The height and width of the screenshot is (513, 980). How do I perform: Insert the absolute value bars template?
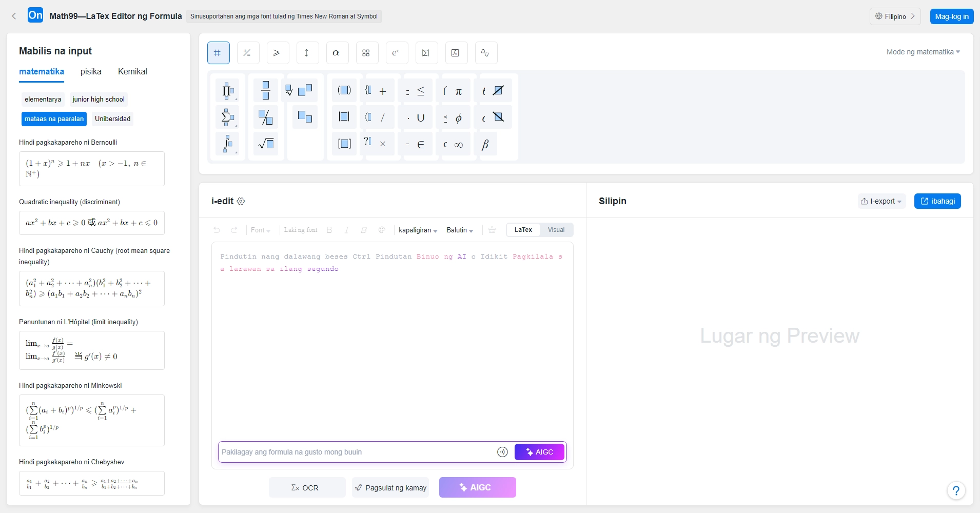point(344,117)
